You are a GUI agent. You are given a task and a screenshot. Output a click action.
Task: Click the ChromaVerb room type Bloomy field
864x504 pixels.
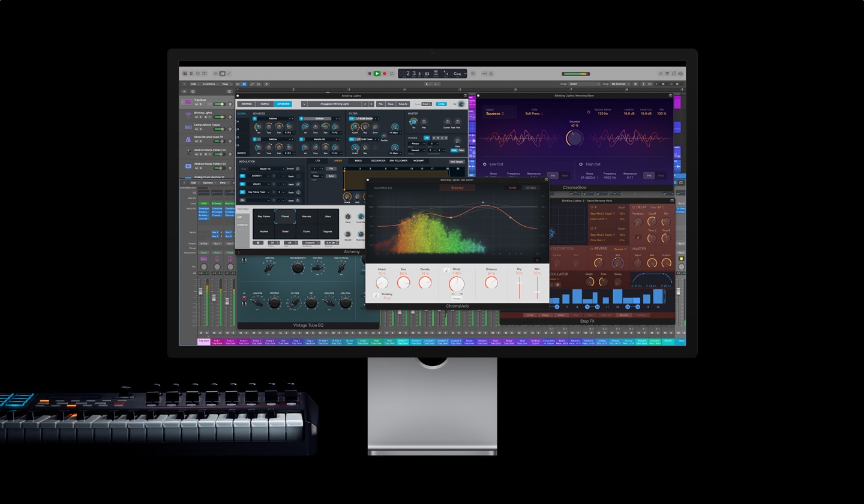click(457, 188)
